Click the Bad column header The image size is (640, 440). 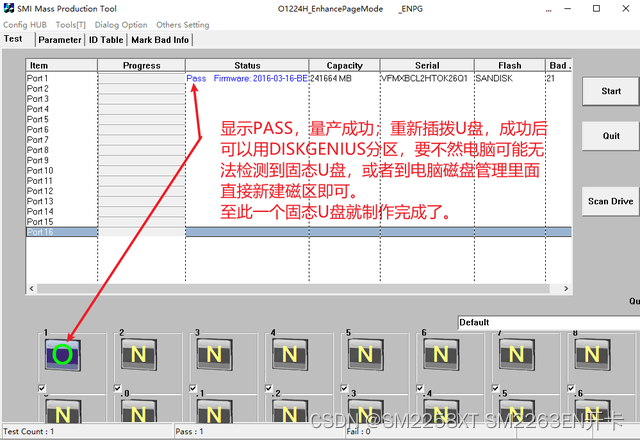(x=559, y=65)
